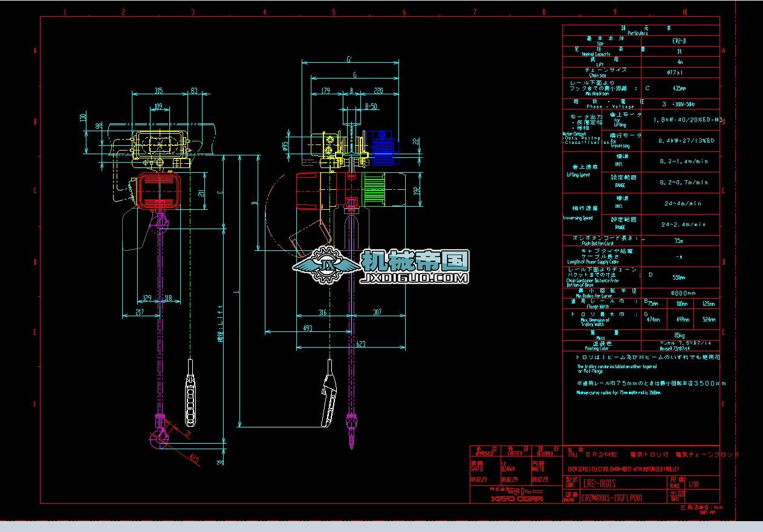Click the B-50 dimension label

pos(372,106)
